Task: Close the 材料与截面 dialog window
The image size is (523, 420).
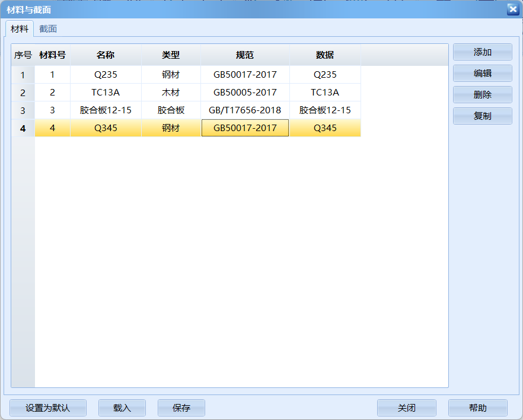Action: 512,9
